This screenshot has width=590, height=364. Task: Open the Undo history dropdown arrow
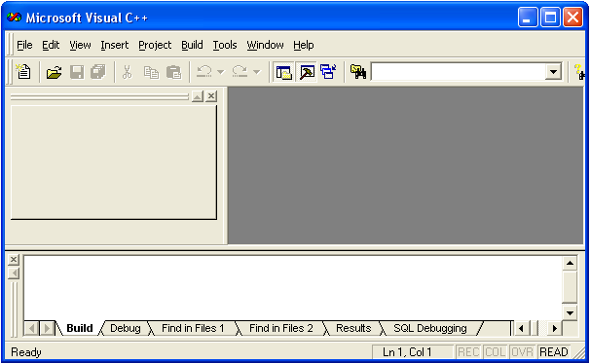tap(220, 71)
